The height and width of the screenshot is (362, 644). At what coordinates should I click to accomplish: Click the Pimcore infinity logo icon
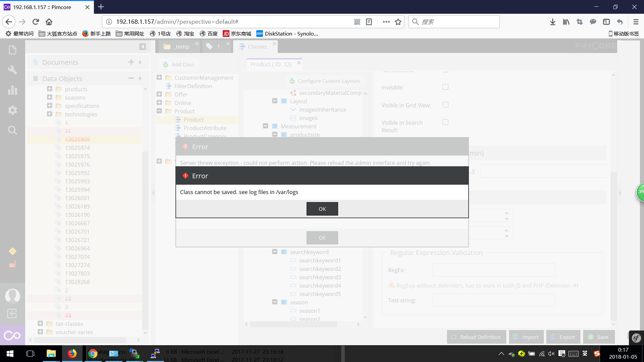(x=12, y=335)
